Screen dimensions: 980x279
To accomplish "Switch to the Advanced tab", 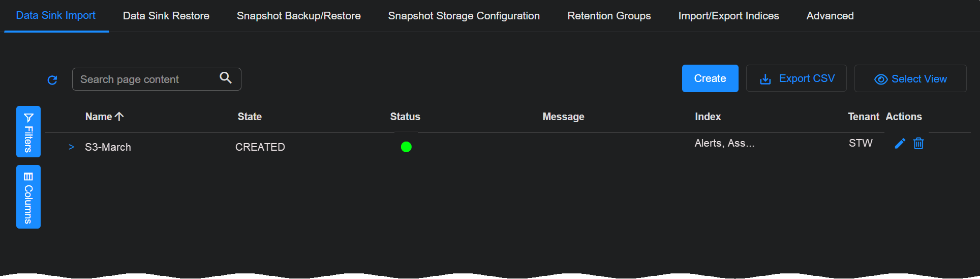I will click(x=830, y=16).
